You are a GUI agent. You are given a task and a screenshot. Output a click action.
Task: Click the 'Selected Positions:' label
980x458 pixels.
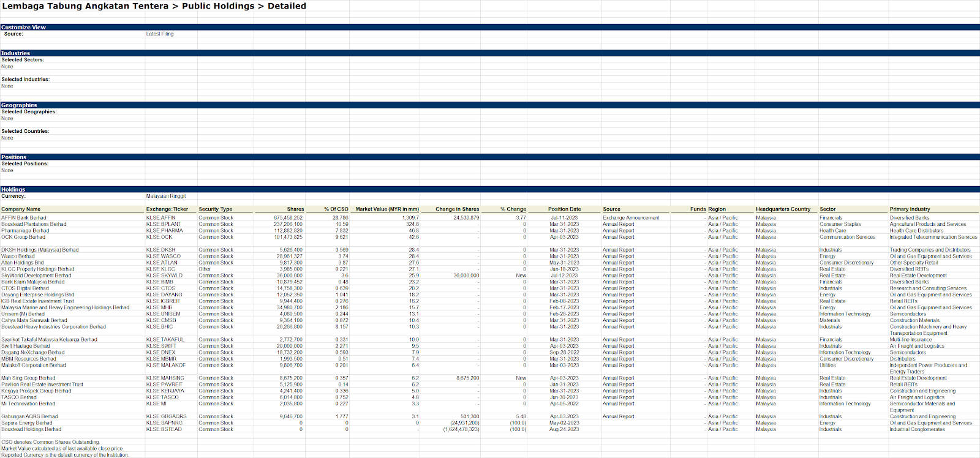24,164
